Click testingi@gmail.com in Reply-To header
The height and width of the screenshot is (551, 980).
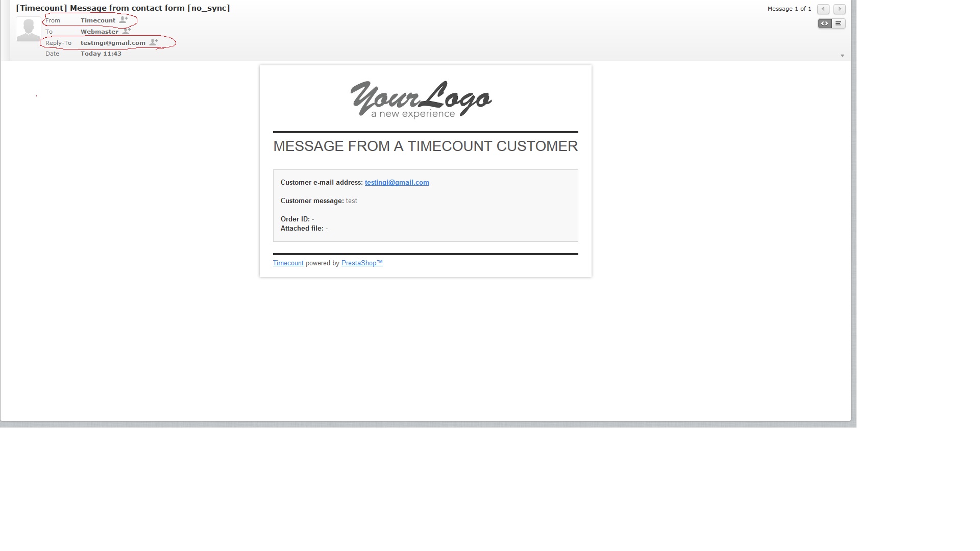113,43
